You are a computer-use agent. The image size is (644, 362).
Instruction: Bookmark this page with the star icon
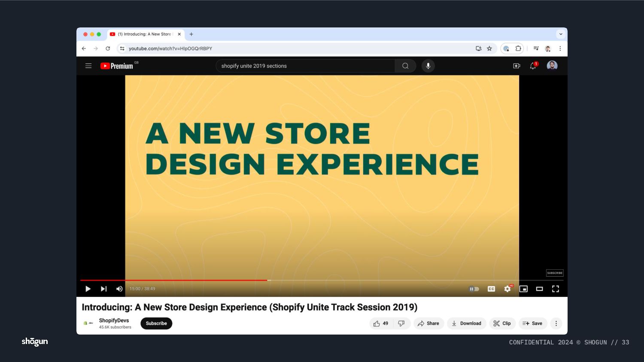coord(489,48)
